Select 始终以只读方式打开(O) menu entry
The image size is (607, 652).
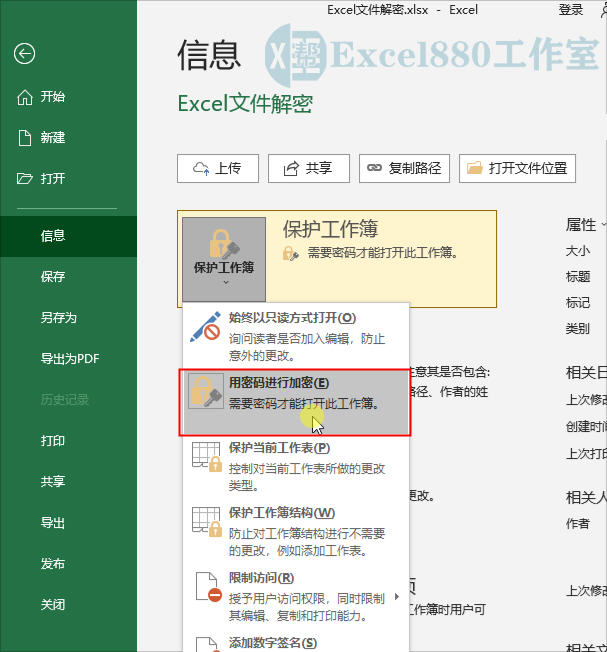click(x=296, y=336)
